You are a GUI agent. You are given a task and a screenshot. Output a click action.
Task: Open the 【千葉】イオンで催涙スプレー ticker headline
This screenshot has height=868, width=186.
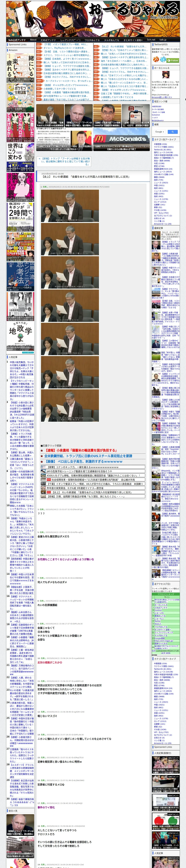pos(66,44)
